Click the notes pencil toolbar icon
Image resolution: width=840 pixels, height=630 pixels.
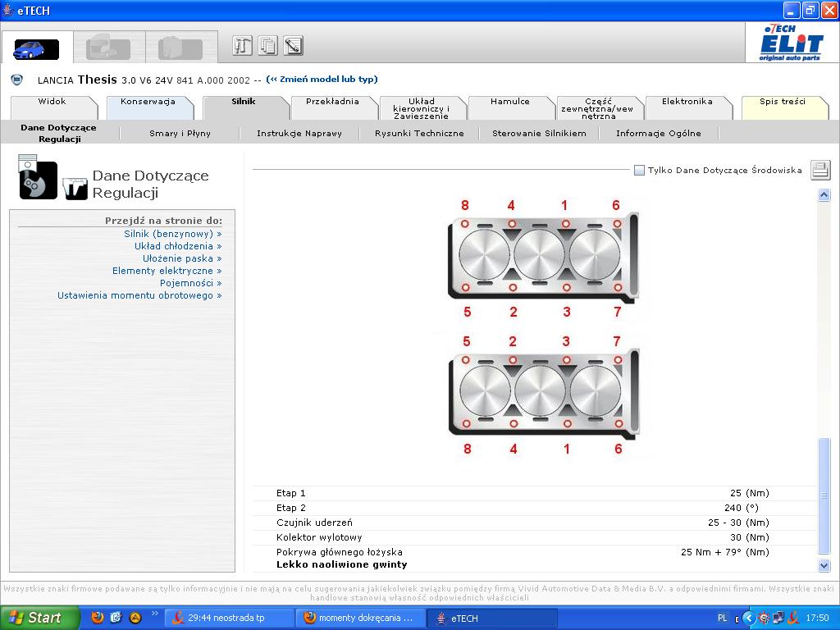(x=293, y=46)
